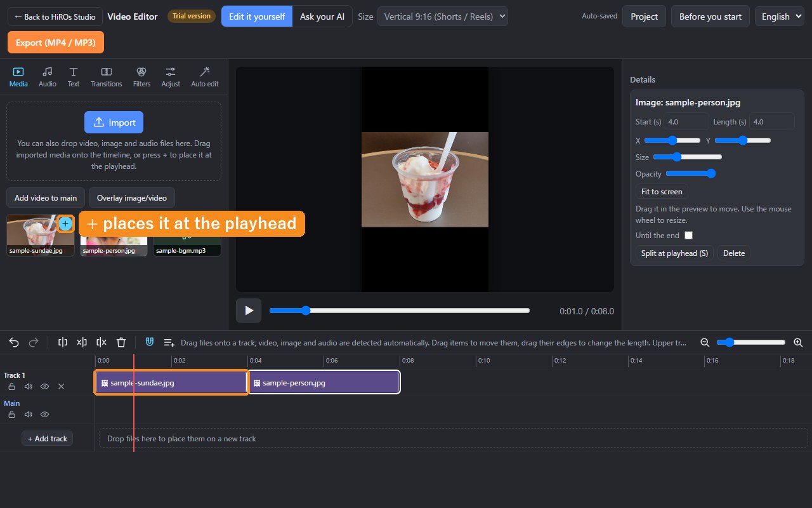Open the Size Vertical 9:16 dropdown
The width and height of the screenshot is (812, 508).
click(442, 17)
